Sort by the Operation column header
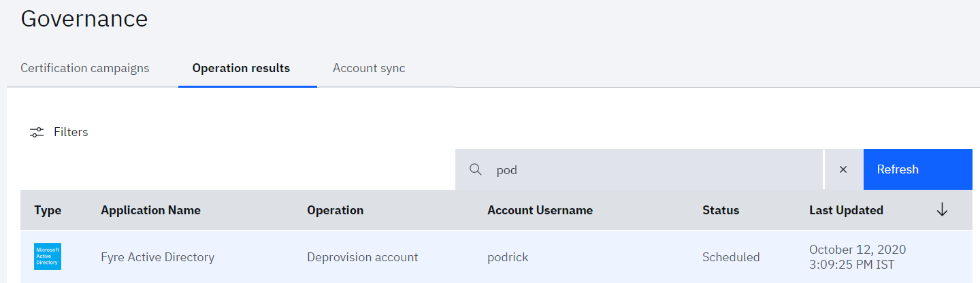The width and height of the screenshot is (980, 283). click(x=335, y=210)
